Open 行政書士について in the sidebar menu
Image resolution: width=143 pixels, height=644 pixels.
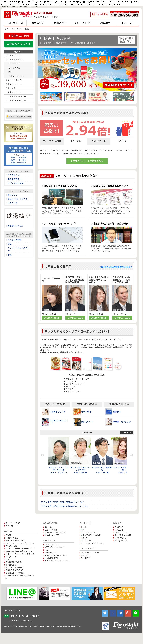coord(19,56)
